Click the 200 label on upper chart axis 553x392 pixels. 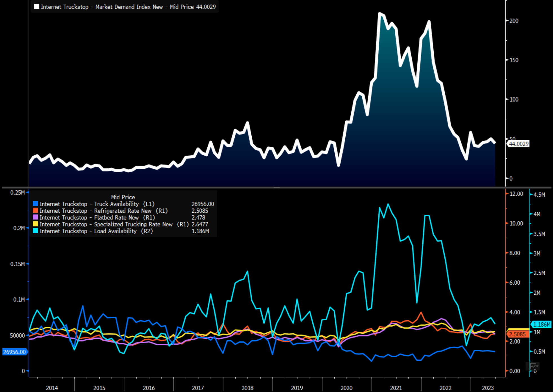pyautogui.click(x=514, y=21)
